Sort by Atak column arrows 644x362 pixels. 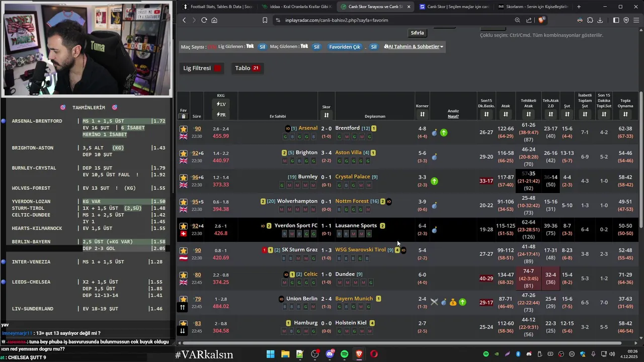pos(506,114)
